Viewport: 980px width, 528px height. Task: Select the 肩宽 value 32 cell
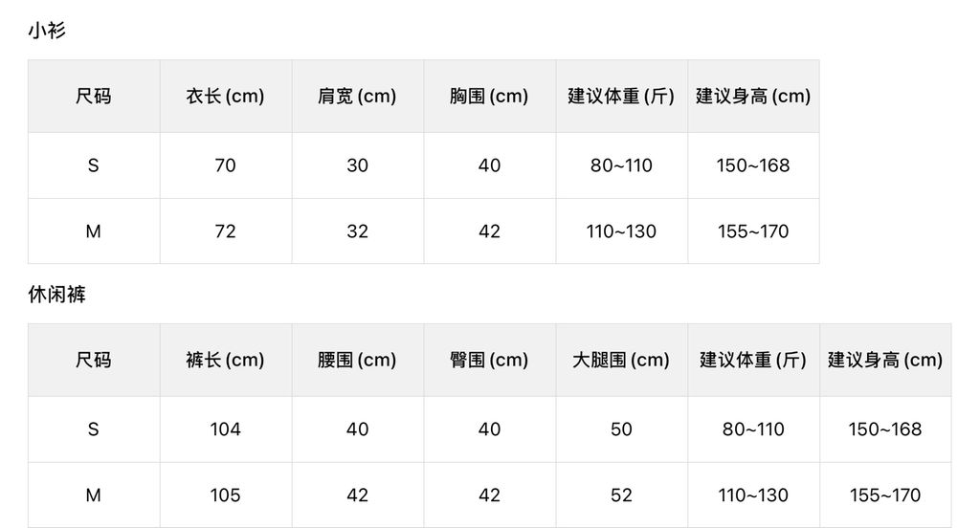pyautogui.click(x=357, y=231)
